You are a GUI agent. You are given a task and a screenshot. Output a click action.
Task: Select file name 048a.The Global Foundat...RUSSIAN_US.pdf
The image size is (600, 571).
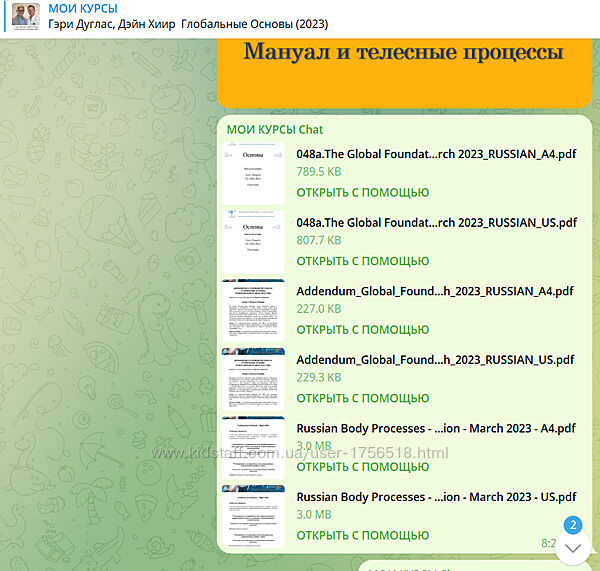point(436,222)
